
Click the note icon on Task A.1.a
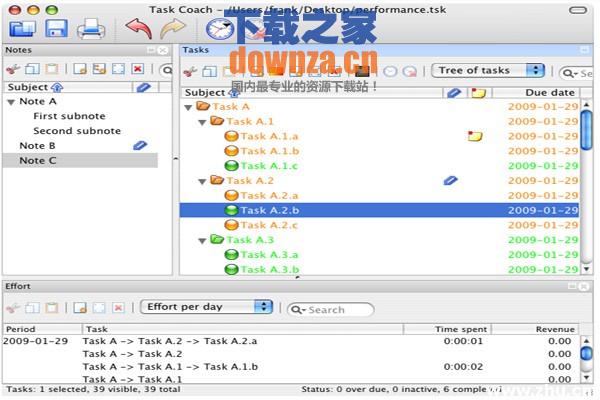click(x=475, y=136)
